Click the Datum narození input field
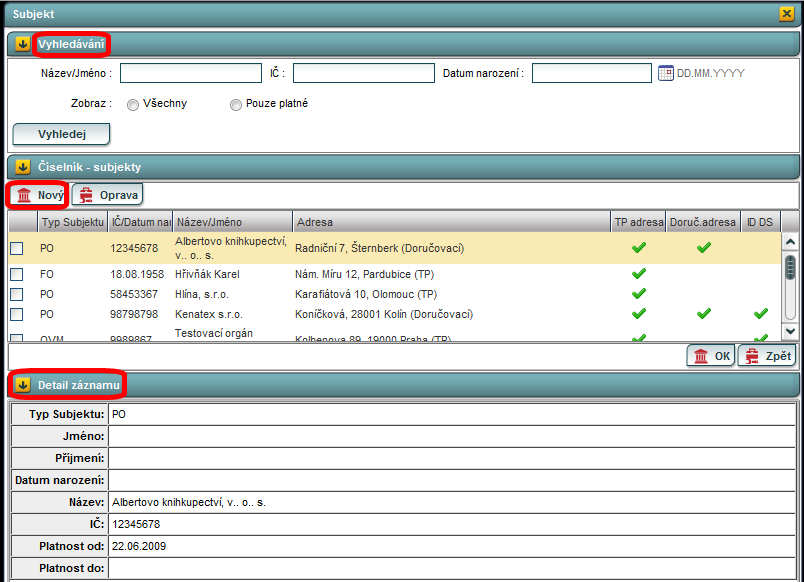This screenshot has height=582, width=804. tap(592, 73)
